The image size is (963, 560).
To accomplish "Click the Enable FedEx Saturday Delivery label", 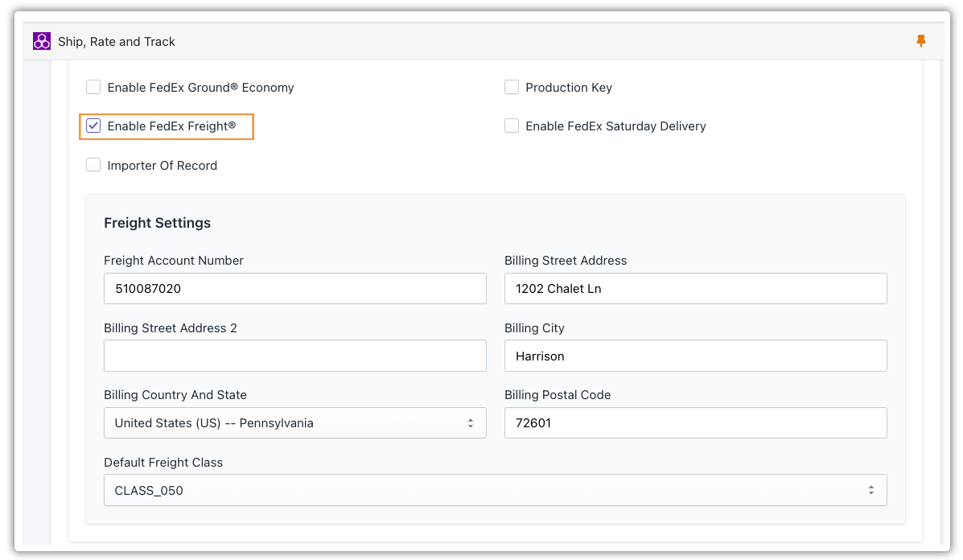I will (616, 126).
